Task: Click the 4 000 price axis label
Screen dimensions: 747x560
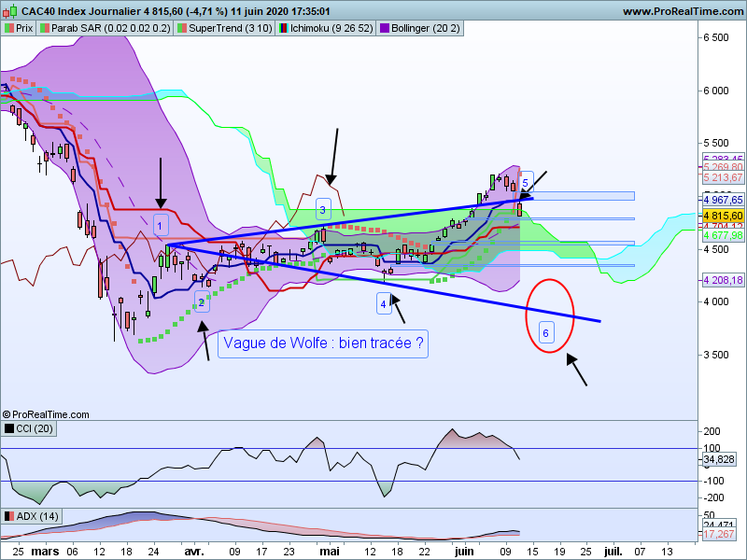Action: [716, 301]
